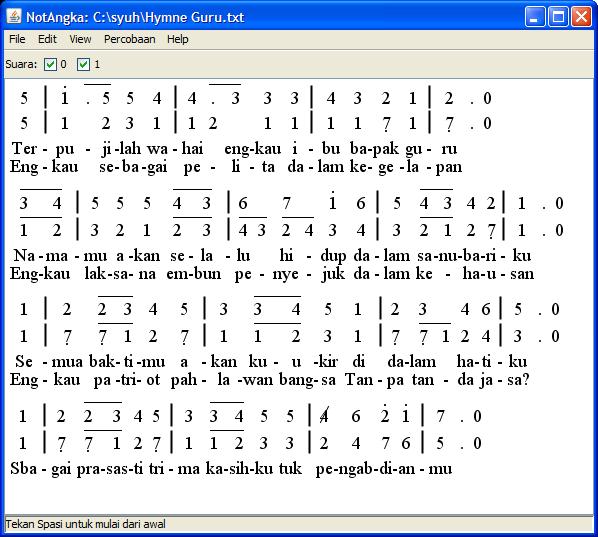Click the lyric word "Ter" in first verse

coord(25,148)
